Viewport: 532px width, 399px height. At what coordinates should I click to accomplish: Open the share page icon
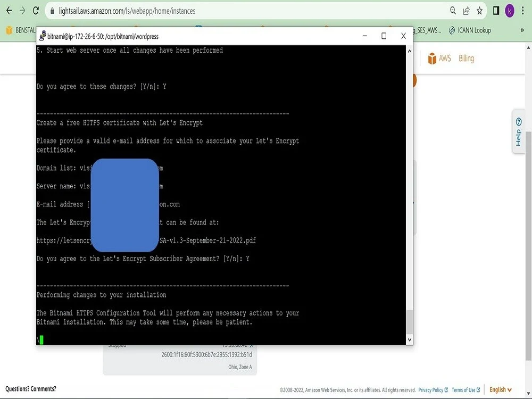click(465, 10)
